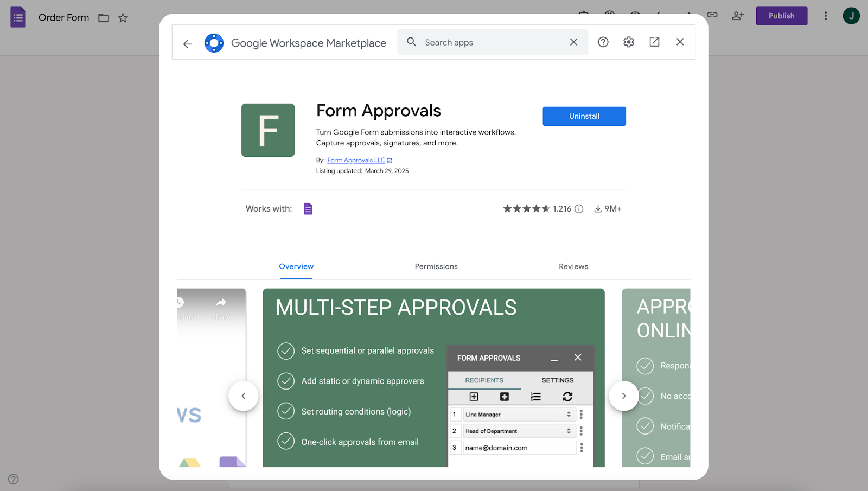Open Marketplace settings gear
Screen dimensions: 868x491
(x=629, y=42)
